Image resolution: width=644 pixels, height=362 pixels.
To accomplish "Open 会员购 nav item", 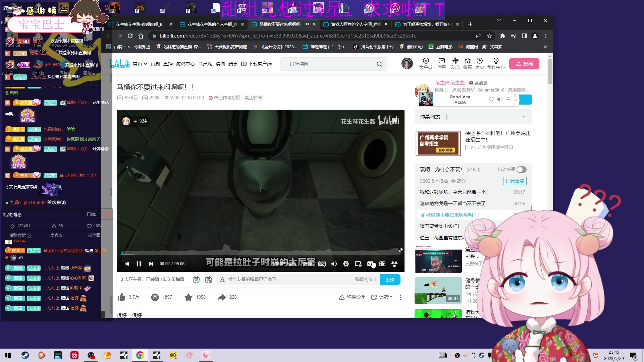I will (x=205, y=64).
